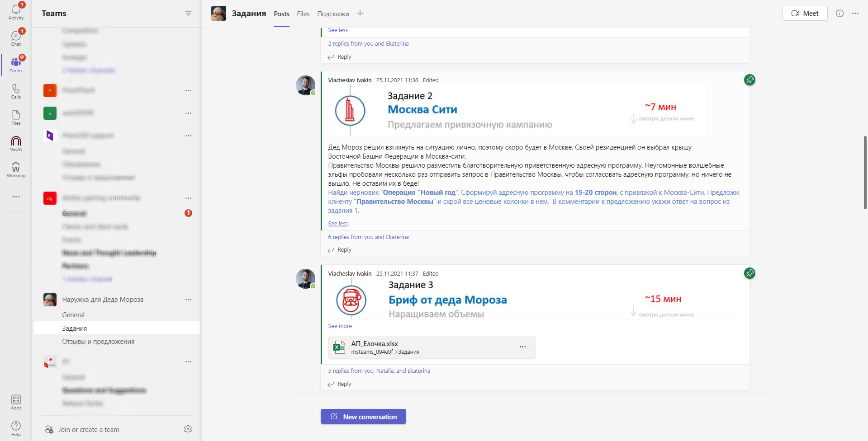Expand 5 replies on Задание 3 post
This screenshot has width=868, height=441.
coord(379,371)
